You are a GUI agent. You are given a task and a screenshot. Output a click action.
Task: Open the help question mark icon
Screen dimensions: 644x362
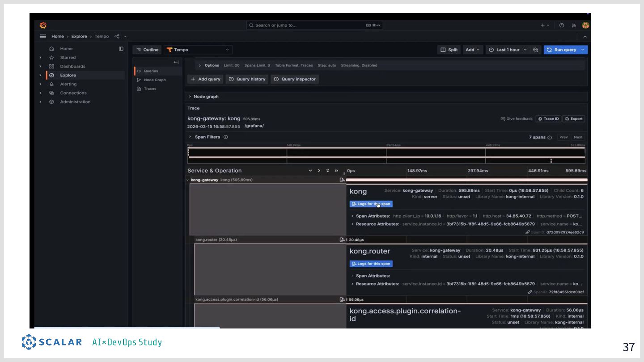click(x=562, y=25)
